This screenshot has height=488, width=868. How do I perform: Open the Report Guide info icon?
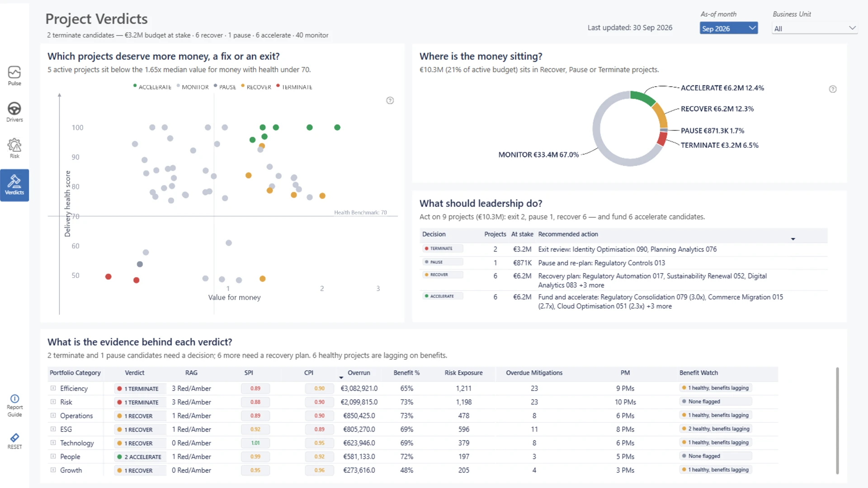(14, 399)
